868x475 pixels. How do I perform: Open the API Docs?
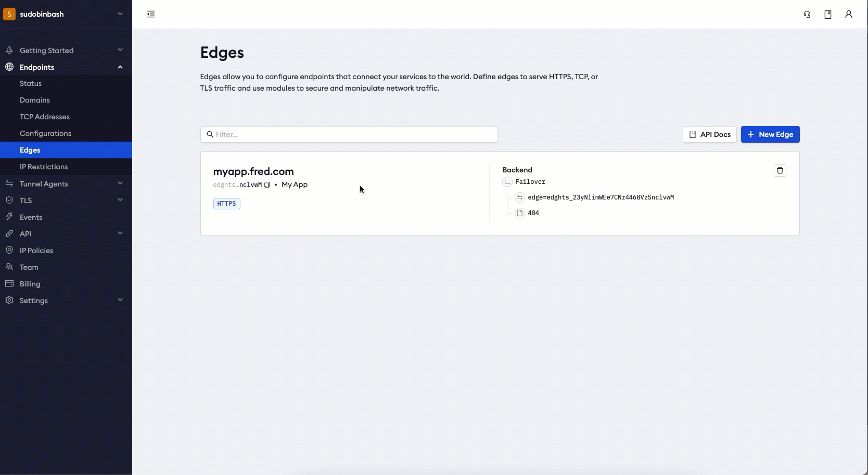710,134
